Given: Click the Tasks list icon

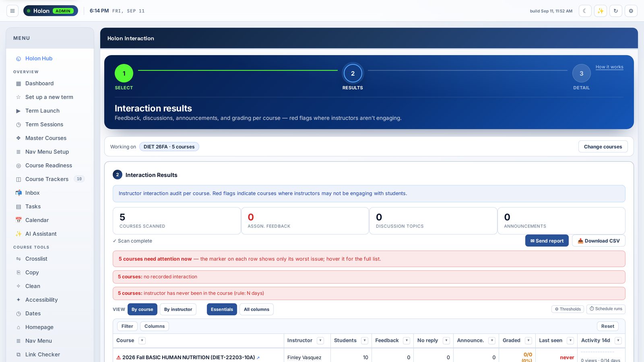Looking at the screenshot, I should pyautogui.click(x=19, y=207).
